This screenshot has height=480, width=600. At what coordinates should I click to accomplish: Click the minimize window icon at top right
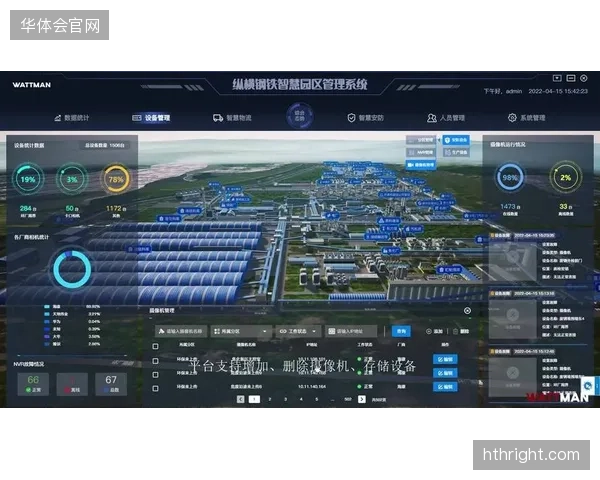571,78
